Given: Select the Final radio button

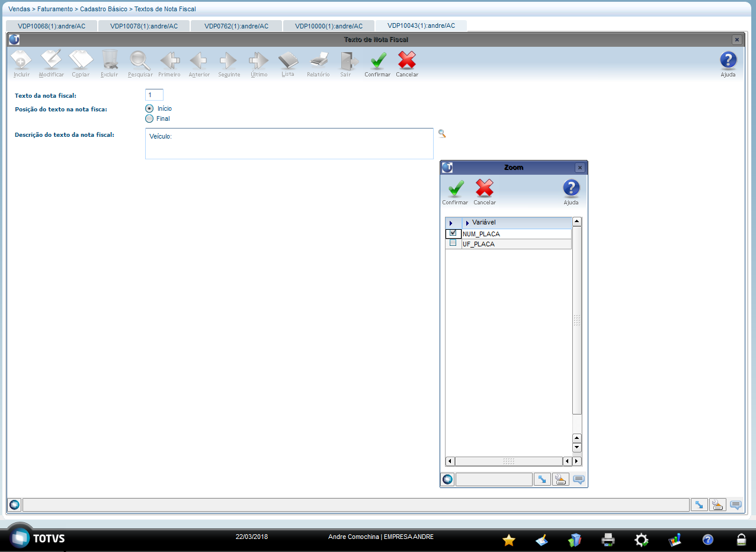Looking at the screenshot, I should tap(149, 118).
